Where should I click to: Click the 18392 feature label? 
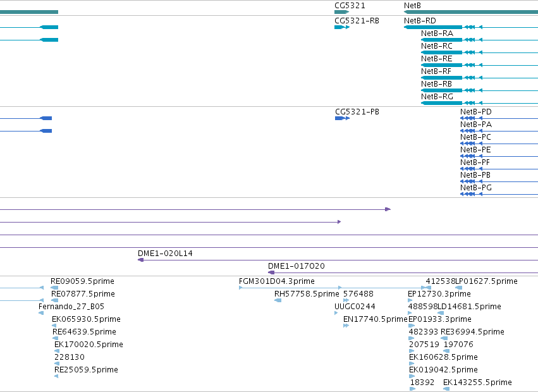(x=422, y=383)
